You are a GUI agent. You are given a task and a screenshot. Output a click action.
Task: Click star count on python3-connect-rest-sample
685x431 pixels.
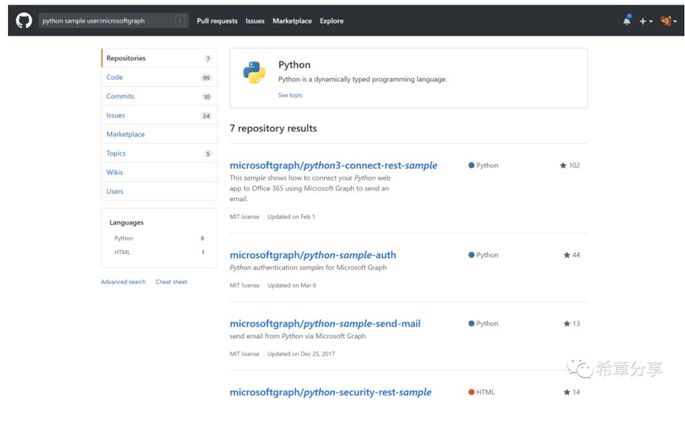(x=570, y=165)
